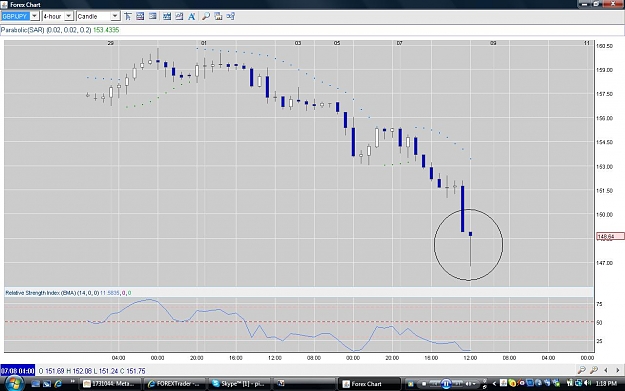Select the crosshair cursor tool in toolbar
Screen dimensions: 625x391
(x=128, y=16)
